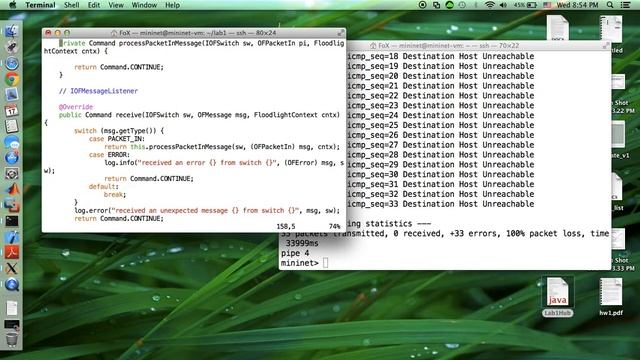Screen dimensions: 640x360
Task: Click the Wi-Fi status icon
Action: pyautogui.click(x=490, y=5)
